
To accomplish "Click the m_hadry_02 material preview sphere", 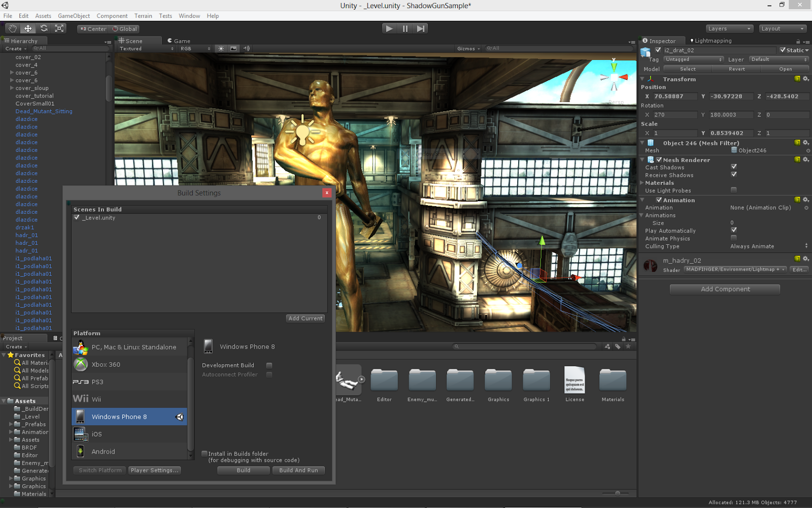I will [x=651, y=265].
